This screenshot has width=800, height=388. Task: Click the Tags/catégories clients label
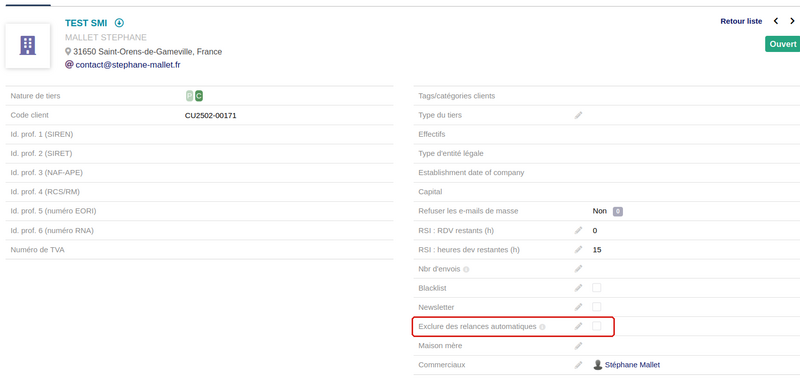pos(457,96)
